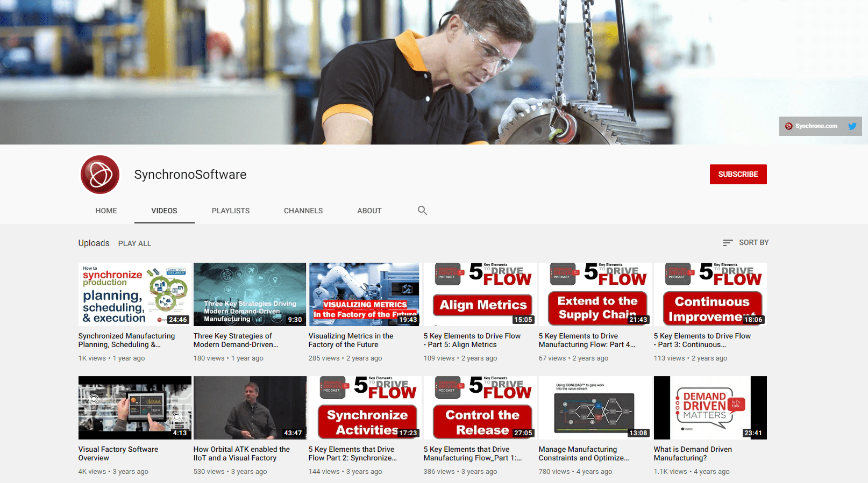Play the Control the Release podcast thumbnail

pos(480,407)
